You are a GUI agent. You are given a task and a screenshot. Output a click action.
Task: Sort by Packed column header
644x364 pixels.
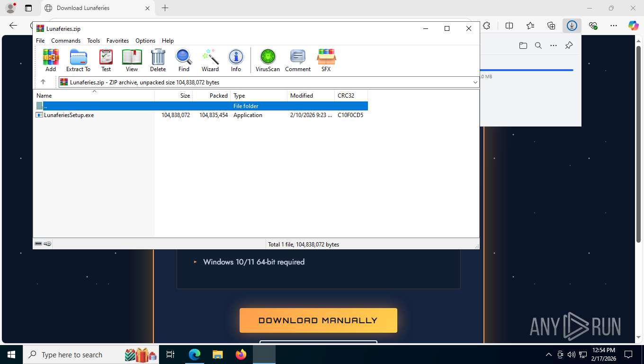coord(212,95)
